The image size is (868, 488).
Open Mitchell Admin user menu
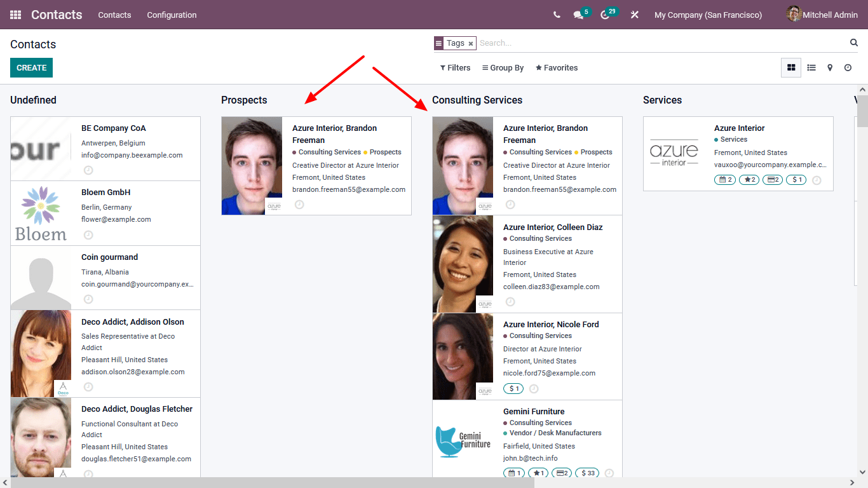(x=822, y=15)
